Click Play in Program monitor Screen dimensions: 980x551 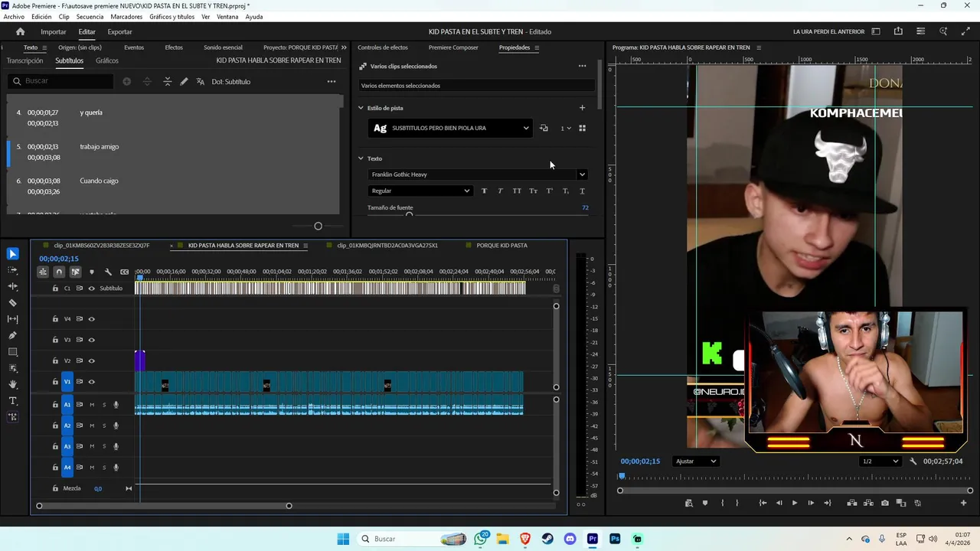[x=795, y=503]
